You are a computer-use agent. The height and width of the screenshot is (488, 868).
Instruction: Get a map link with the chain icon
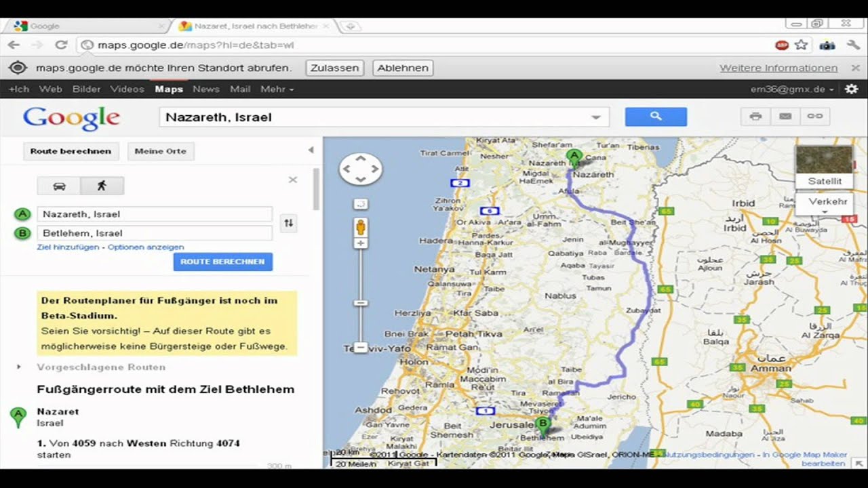click(x=814, y=117)
